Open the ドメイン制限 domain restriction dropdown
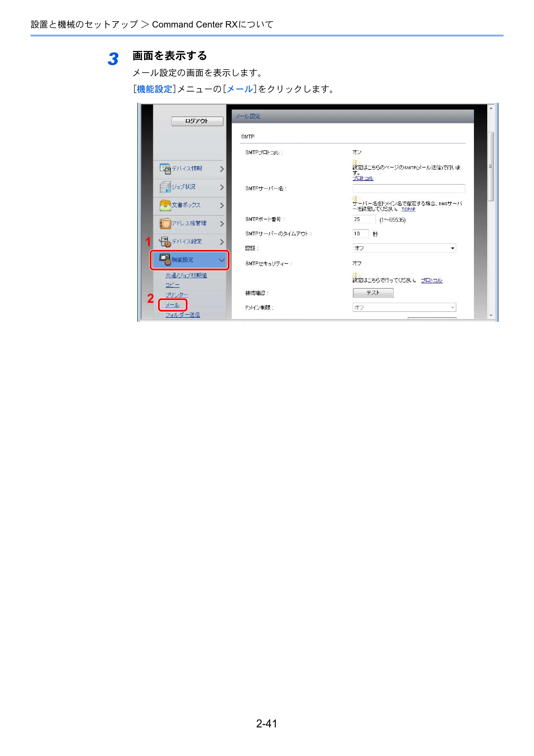The image size is (534, 756). [404, 308]
